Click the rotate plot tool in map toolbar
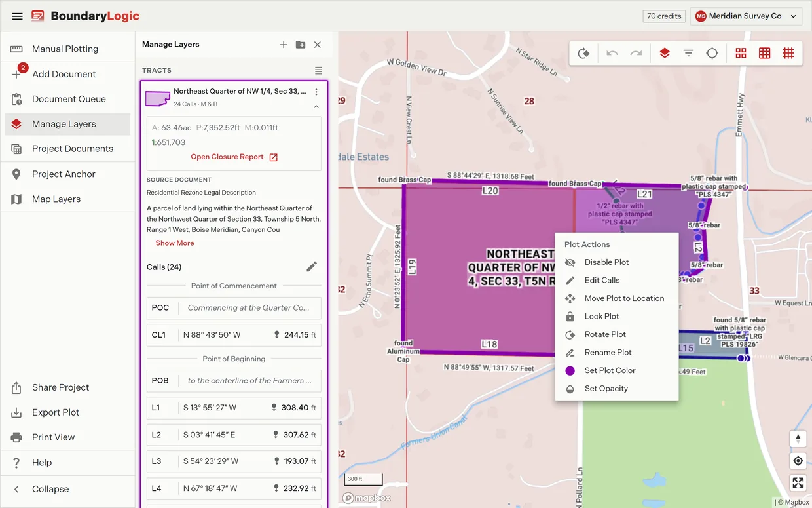The width and height of the screenshot is (812, 508). click(x=584, y=54)
